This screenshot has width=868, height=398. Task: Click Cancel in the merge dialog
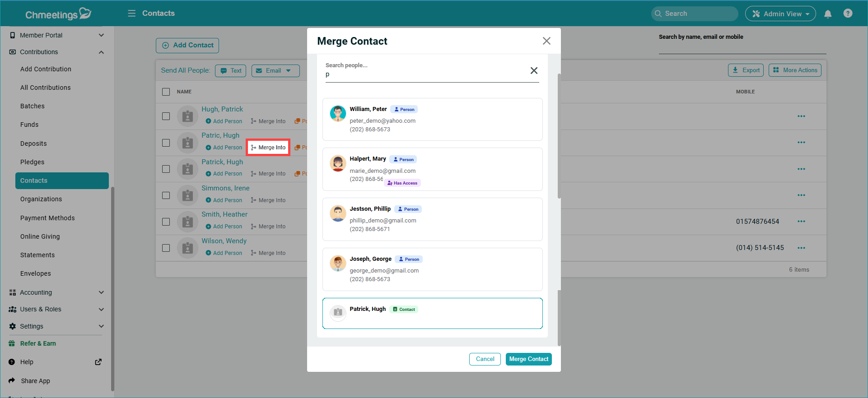pyautogui.click(x=485, y=359)
